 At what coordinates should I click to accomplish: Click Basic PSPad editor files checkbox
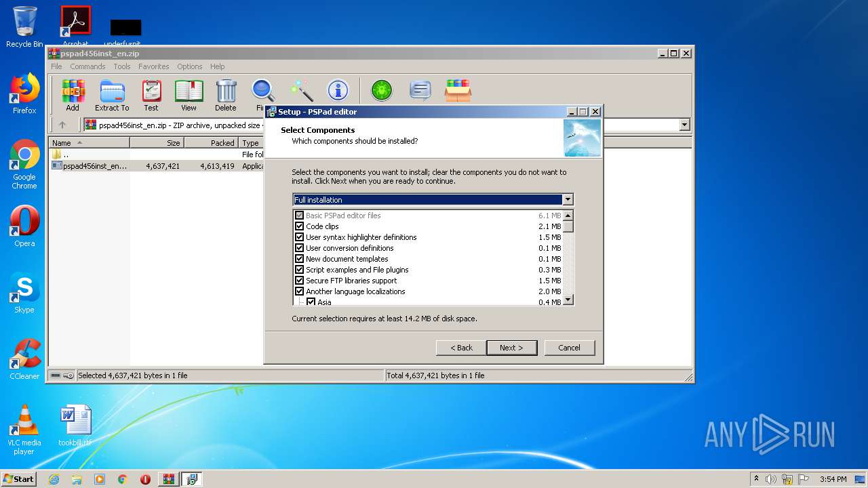(x=299, y=216)
